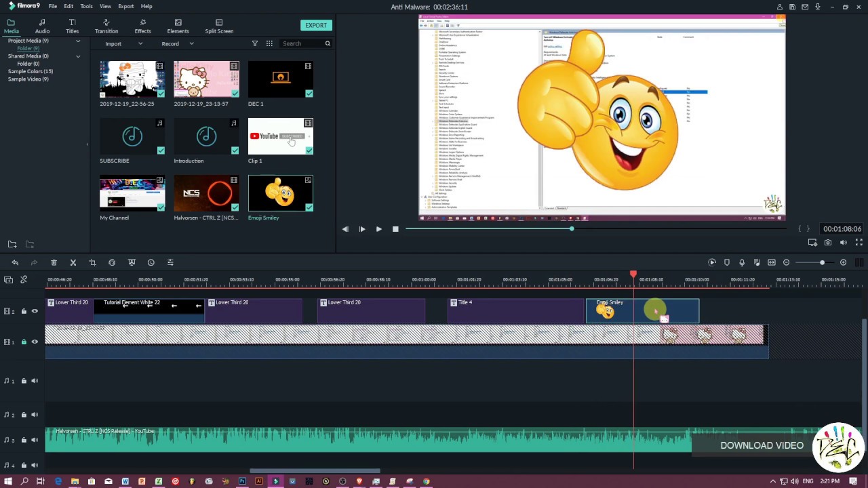Toggle lock on audio track 1
Screen dimensions: 868x488
pos(24,381)
